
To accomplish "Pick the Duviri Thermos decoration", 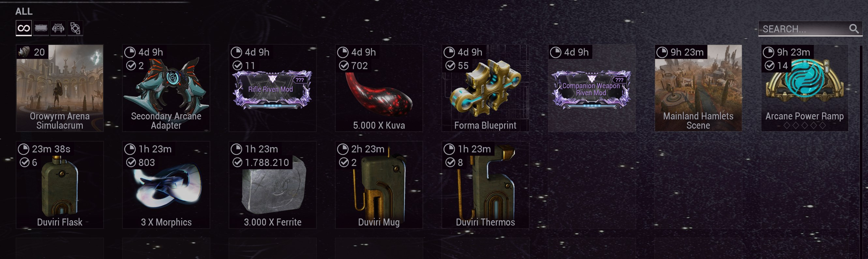I will 486,185.
